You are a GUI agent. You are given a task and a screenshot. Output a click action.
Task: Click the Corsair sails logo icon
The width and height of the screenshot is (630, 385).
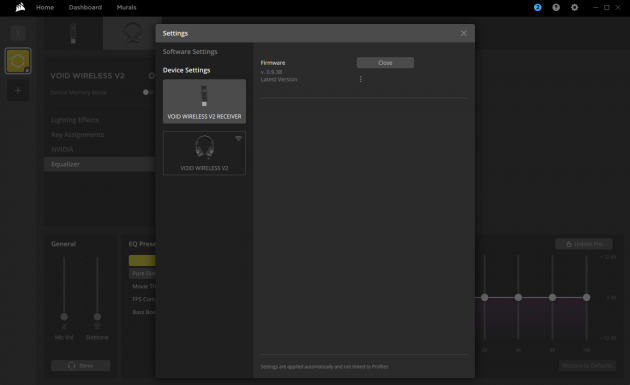pyautogui.click(x=20, y=7)
